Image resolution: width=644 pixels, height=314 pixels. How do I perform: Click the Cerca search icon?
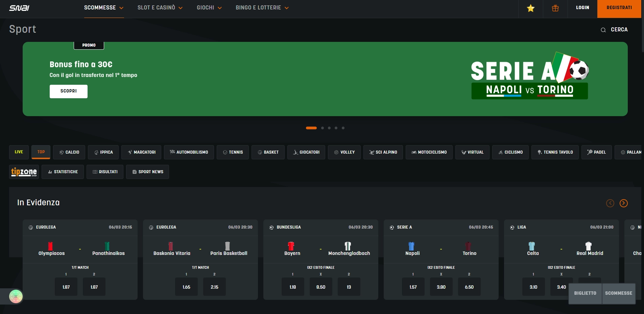click(x=603, y=30)
